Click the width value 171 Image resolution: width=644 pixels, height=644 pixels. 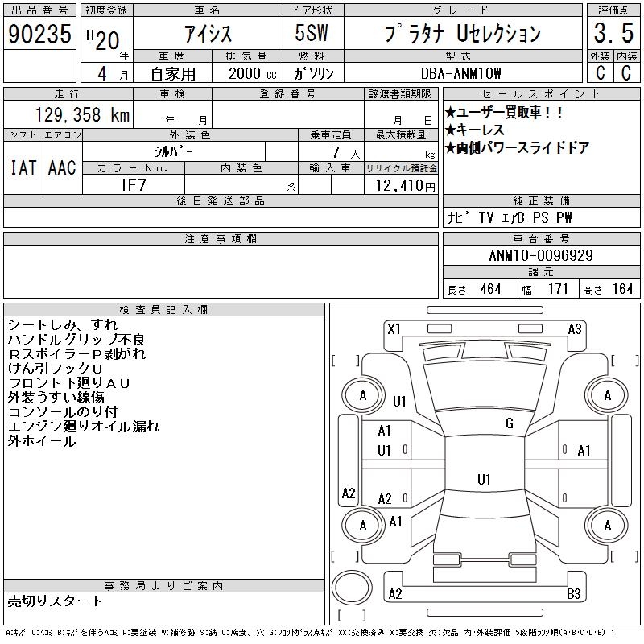click(x=558, y=289)
